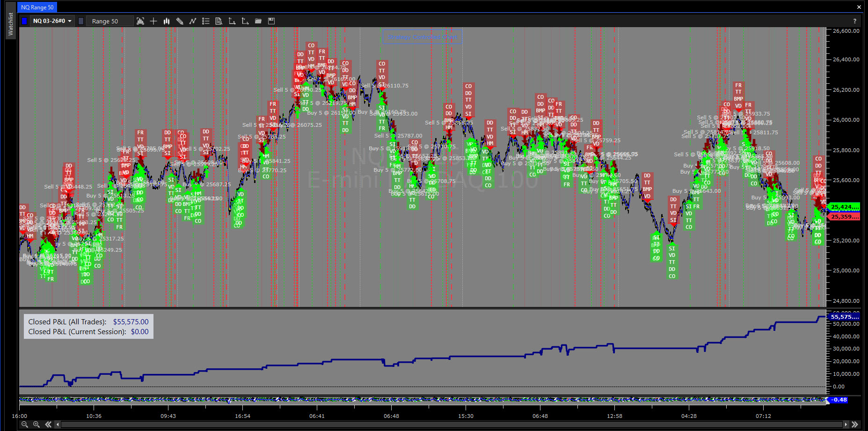Viewport: 868px width, 431px height.
Task: Open the Indicators zigzag line icon
Action: pos(193,21)
